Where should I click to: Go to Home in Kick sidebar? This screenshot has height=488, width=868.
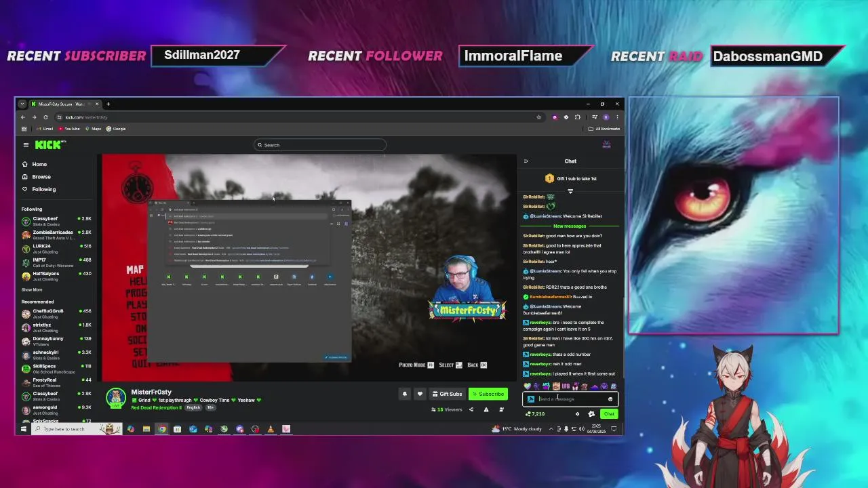point(34,164)
